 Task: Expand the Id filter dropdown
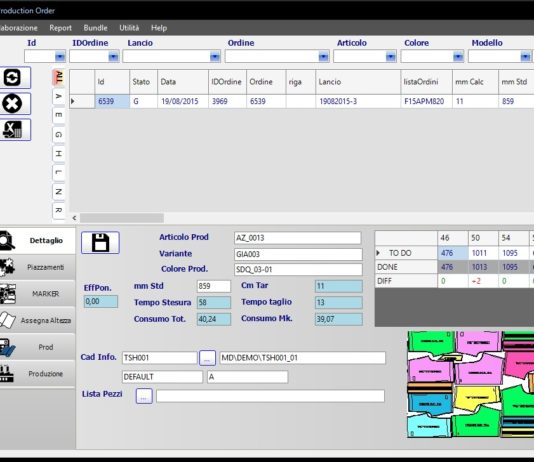60,57
